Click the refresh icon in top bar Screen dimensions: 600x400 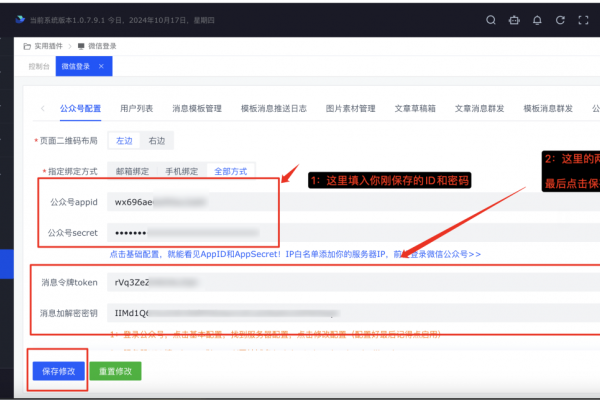click(x=560, y=20)
